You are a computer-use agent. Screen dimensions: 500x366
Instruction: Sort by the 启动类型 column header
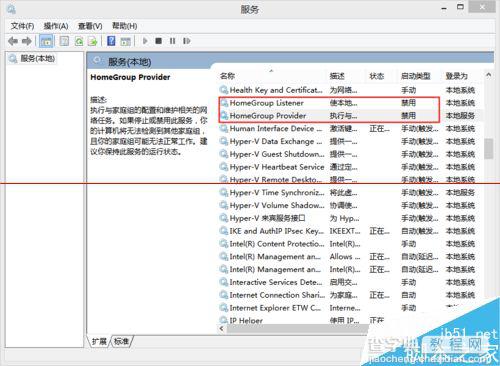point(416,76)
